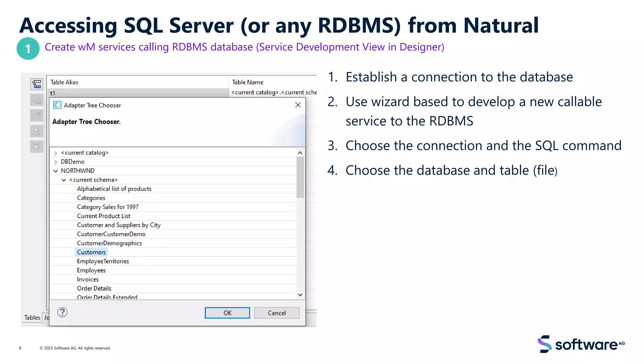This screenshot has height=362, width=644.
Task: Expand the DBDemo tree node
Action: [x=56, y=162]
